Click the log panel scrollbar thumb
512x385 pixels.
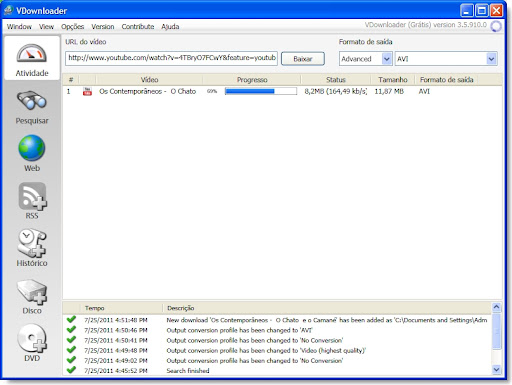click(x=496, y=331)
